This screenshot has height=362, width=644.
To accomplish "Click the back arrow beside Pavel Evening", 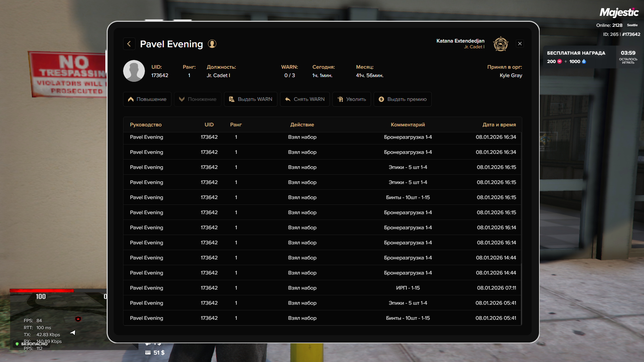I will click(129, 44).
